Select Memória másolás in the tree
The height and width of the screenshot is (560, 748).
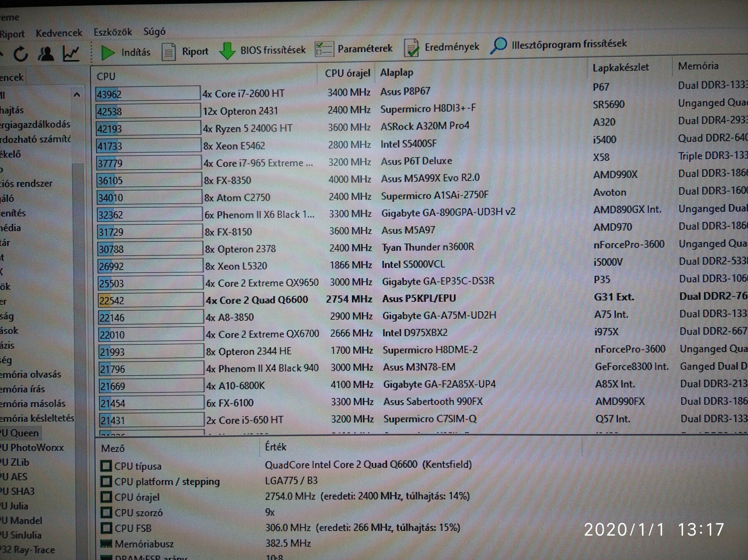(33, 404)
